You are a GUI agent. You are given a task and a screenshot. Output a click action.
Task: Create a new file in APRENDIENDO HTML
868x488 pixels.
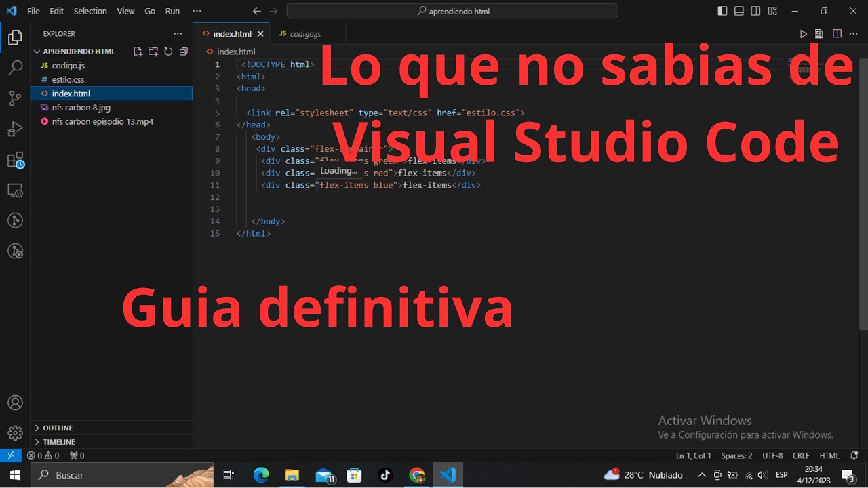point(138,52)
